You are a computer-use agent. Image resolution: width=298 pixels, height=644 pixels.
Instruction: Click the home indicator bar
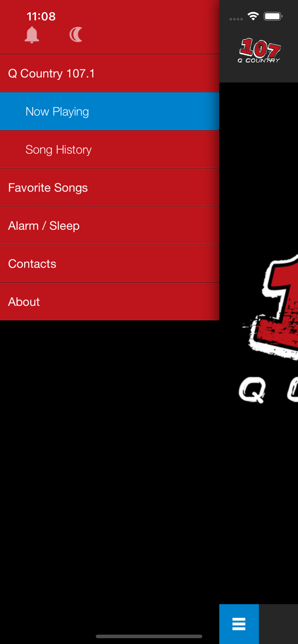tap(149, 636)
